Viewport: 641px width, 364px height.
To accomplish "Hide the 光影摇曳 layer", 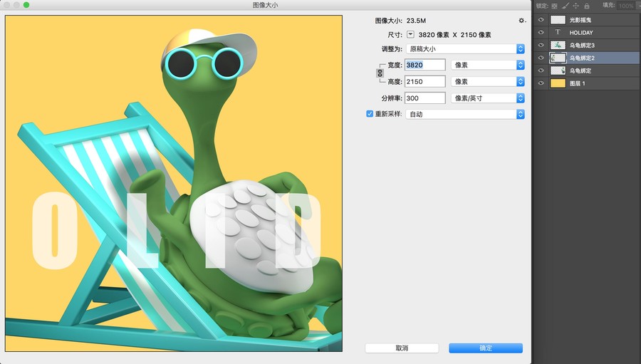I will pyautogui.click(x=541, y=20).
